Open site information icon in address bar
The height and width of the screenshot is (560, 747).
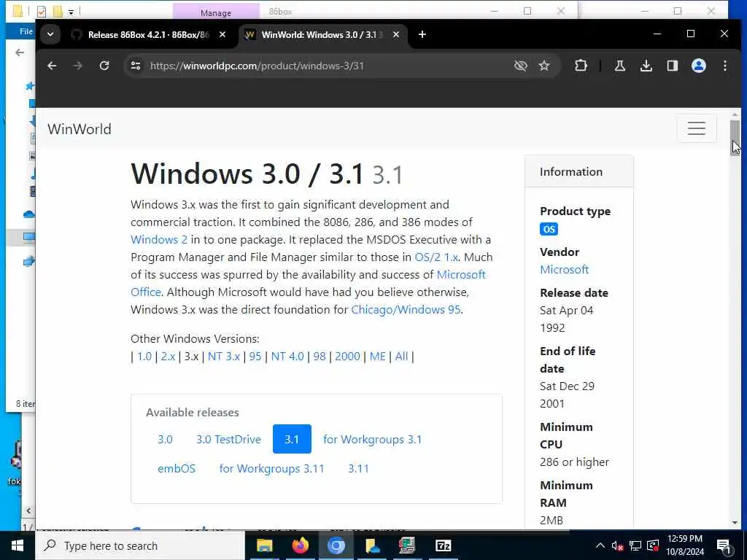pyautogui.click(x=136, y=66)
